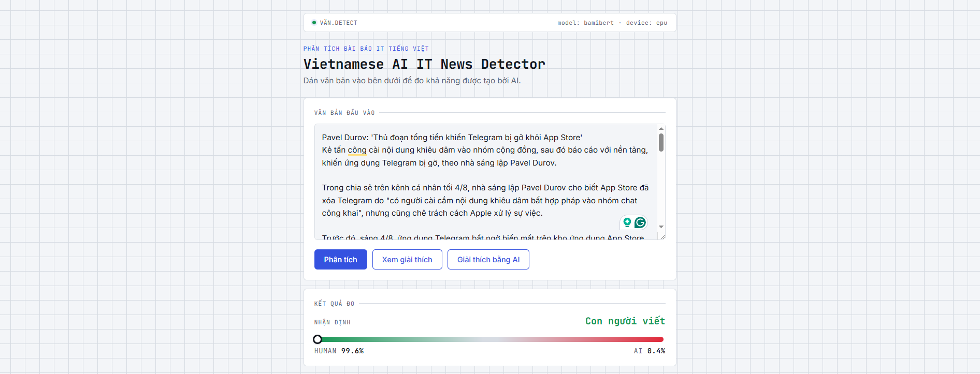Request Giải thích bằng AI
980x374 pixels.
[x=488, y=260]
